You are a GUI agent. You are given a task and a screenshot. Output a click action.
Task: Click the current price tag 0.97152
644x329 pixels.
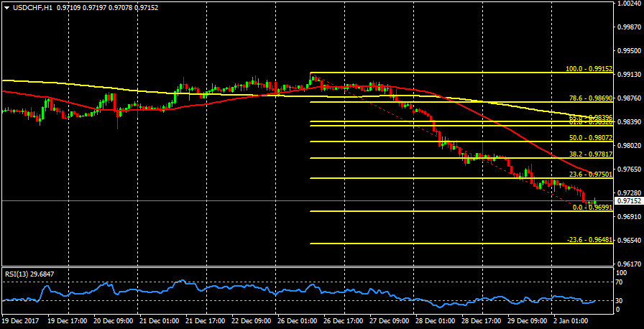(629, 201)
